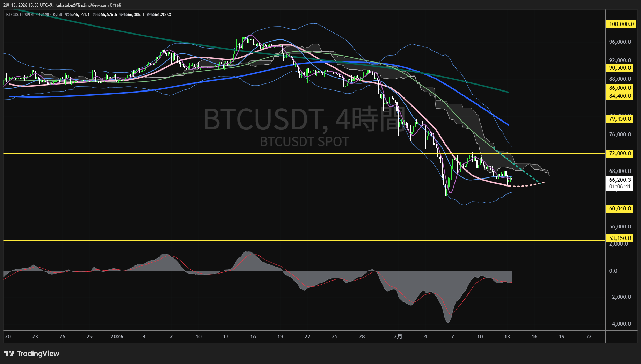Viewport: 641px width, 364px height.
Task: Click the −4,000.0 label on the MACD axis
Action: [x=620, y=324]
